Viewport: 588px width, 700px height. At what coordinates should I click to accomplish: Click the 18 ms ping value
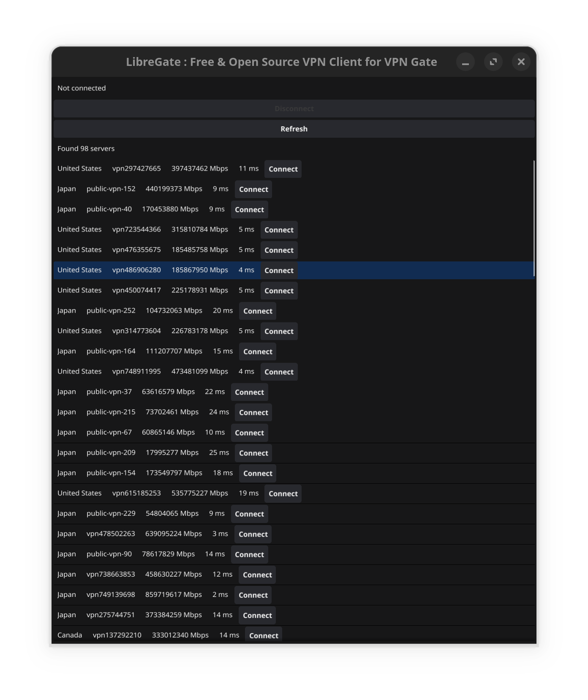point(223,473)
